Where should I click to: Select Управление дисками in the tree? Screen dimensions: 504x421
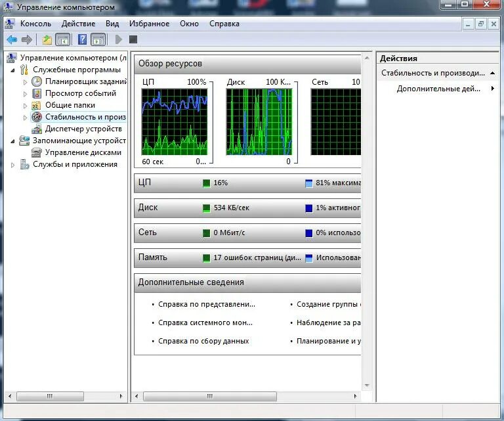click(x=83, y=152)
